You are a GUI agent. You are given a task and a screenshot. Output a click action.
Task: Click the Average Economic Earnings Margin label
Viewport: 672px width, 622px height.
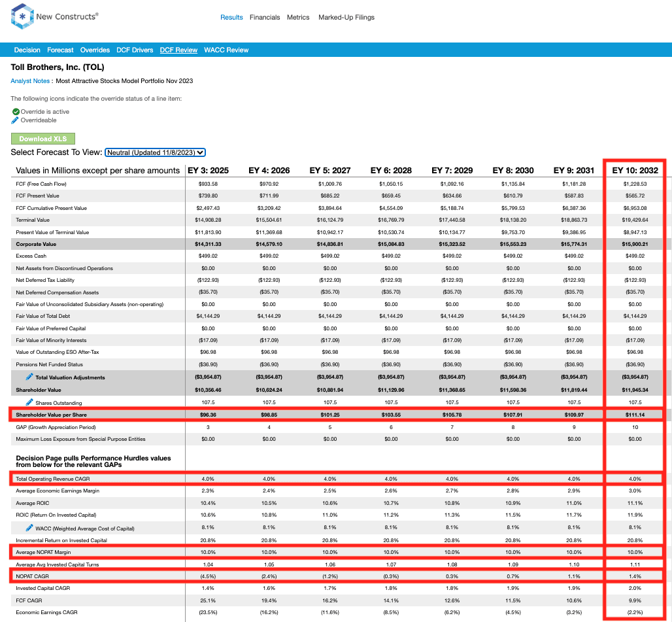tap(58, 491)
